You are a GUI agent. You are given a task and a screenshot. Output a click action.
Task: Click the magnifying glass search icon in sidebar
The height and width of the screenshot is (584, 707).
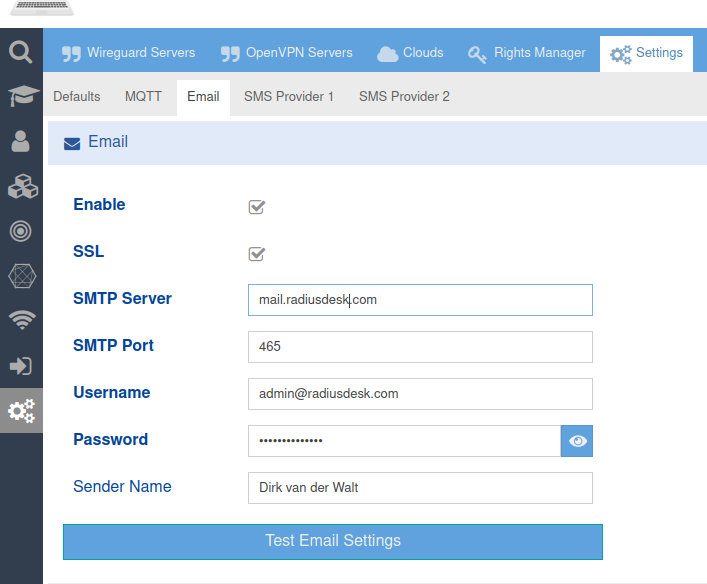click(x=21, y=51)
